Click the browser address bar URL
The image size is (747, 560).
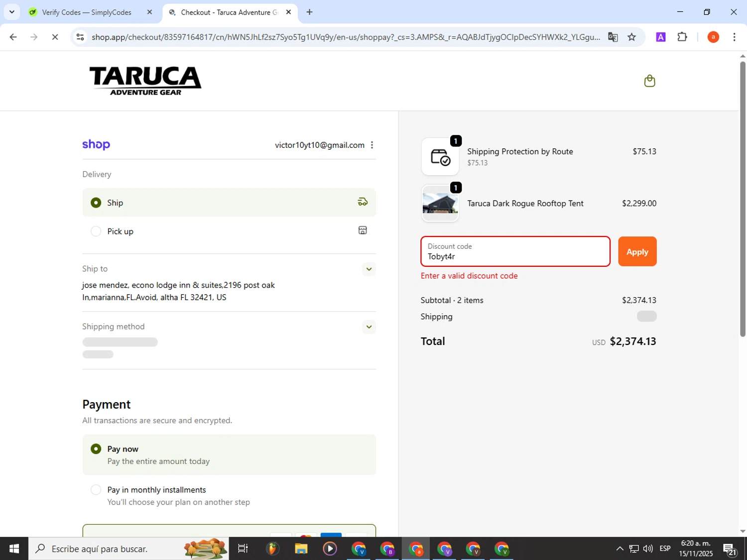click(x=346, y=37)
